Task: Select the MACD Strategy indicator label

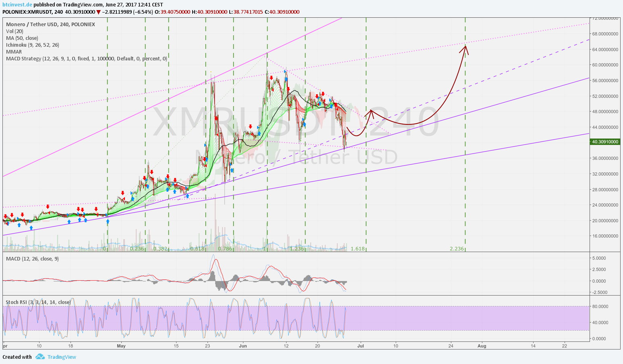Action: (x=87, y=59)
